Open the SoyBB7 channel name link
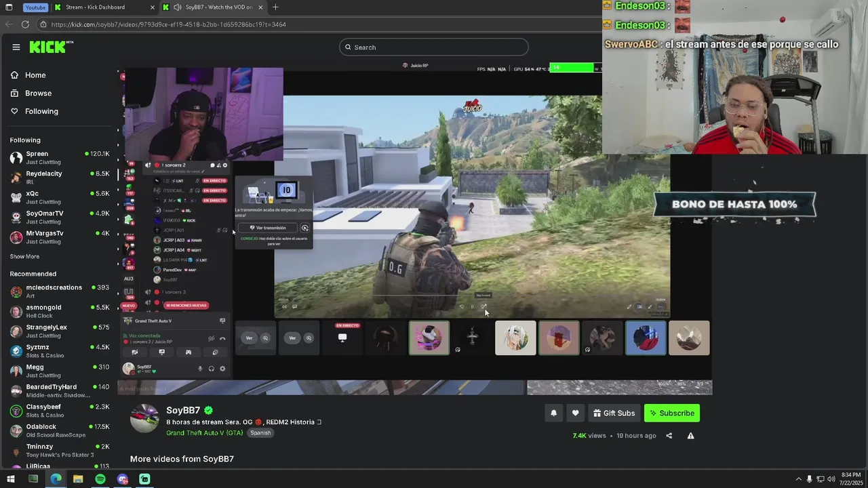This screenshot has width=868, height=488. [183, 410]
